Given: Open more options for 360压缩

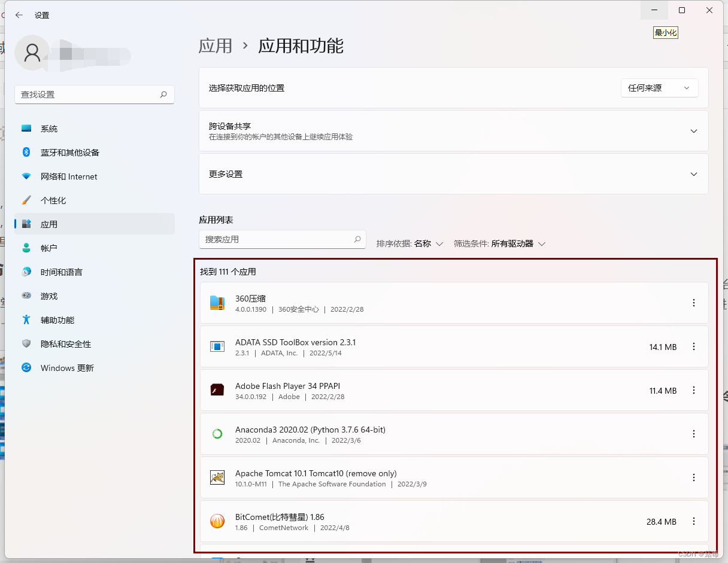Looking at the screenshot, I should 694,303.
